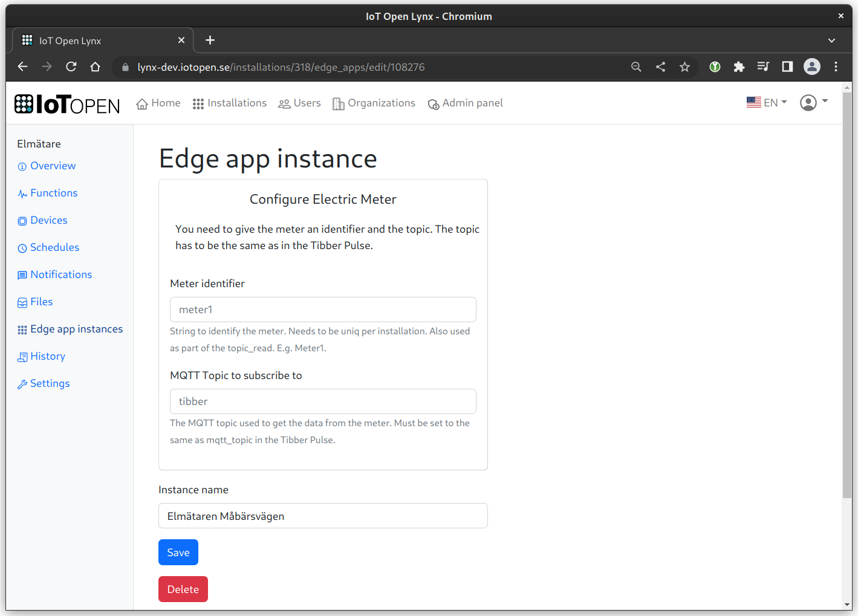Open the Overview section via its info icon

[22, 166]
